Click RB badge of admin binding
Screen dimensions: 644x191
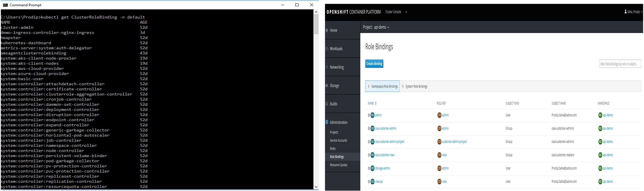[372, 115]
